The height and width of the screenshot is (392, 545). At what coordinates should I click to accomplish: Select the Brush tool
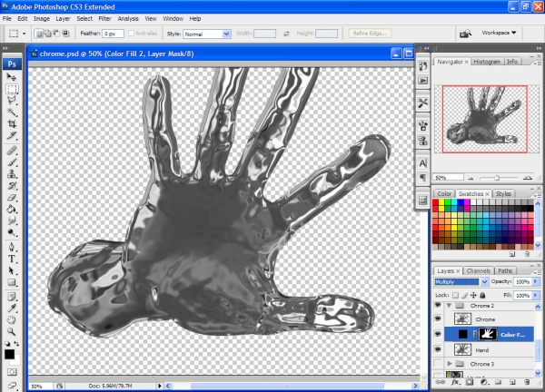12,162
